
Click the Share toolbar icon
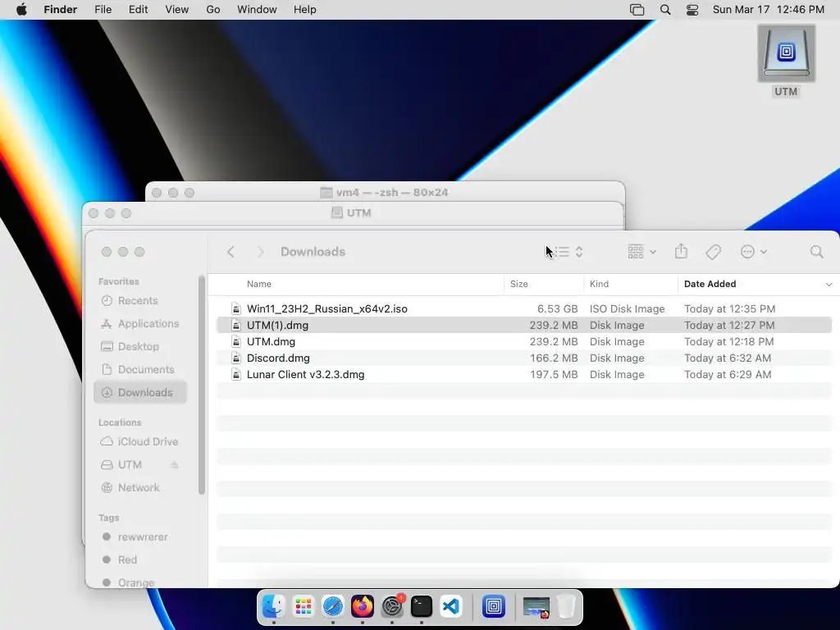point(681,251)
